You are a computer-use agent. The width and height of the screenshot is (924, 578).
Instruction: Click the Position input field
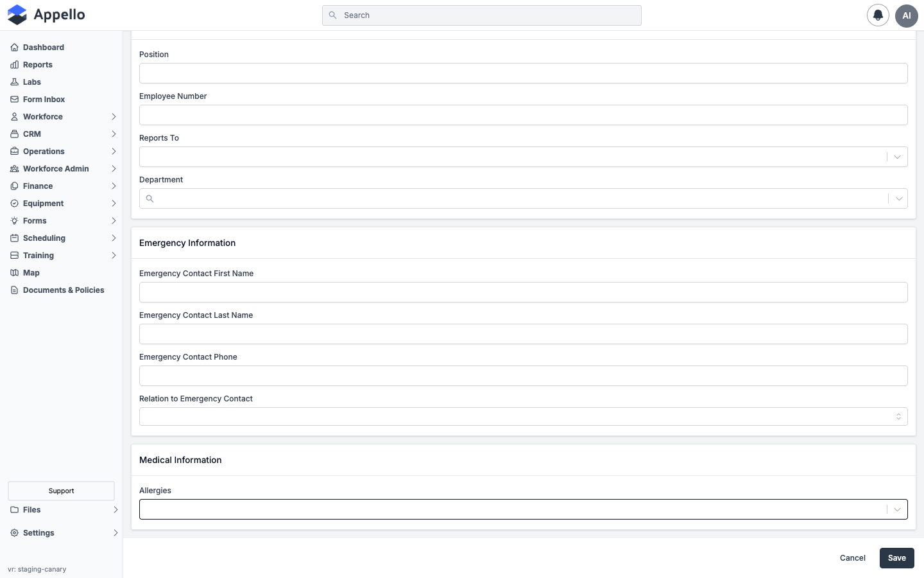[524, 73]
